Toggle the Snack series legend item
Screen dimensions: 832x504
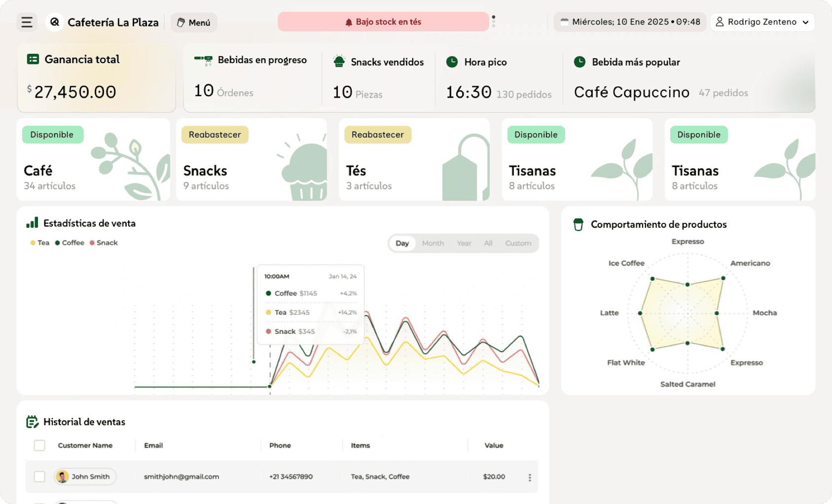[104, 243]
